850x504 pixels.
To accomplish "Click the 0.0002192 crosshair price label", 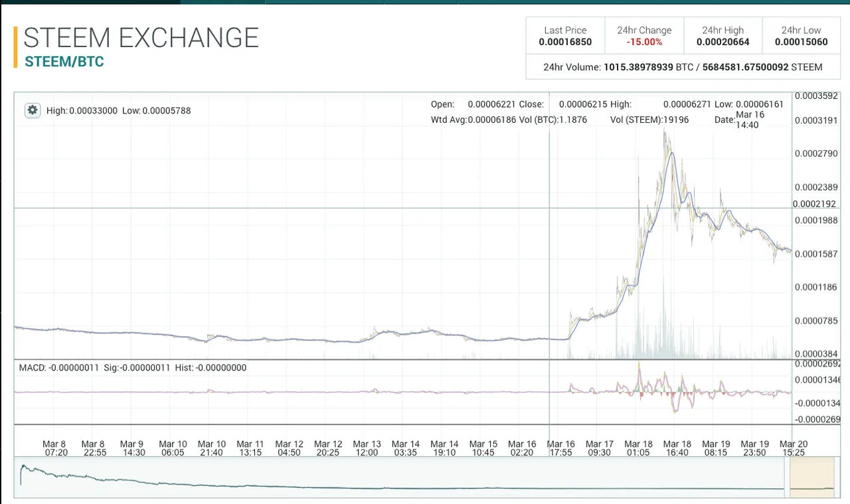I will (x=815, y=205).
